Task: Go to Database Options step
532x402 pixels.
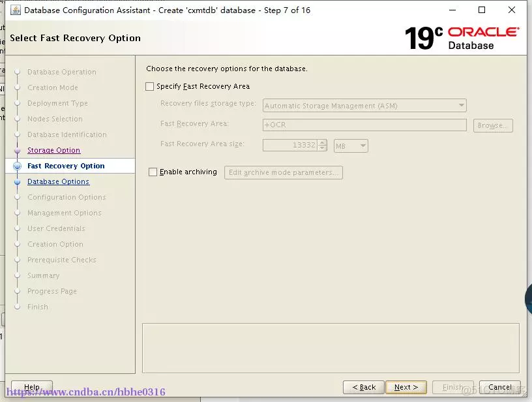Action: click(x=59, y=181)
